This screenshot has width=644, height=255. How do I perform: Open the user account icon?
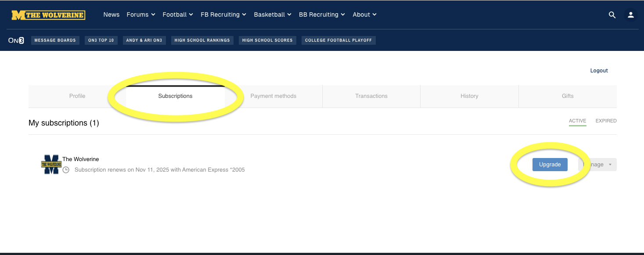[x=631, y=15]
